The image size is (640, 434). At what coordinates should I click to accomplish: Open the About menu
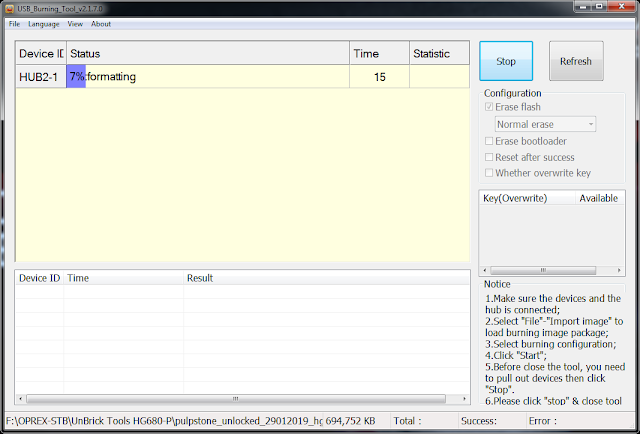click(x=101, y=23)
